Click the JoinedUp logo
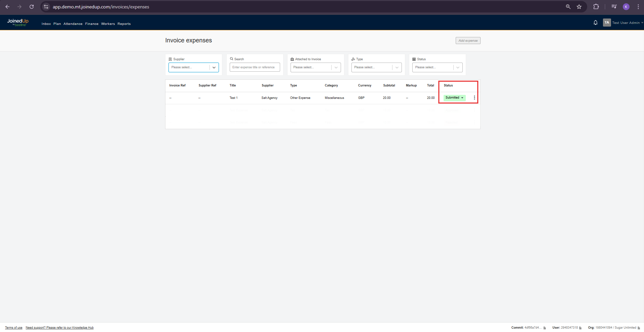Image resolution: width=644 pixels, height=332 pixels. pyautogui.click(x=17, y=22)
